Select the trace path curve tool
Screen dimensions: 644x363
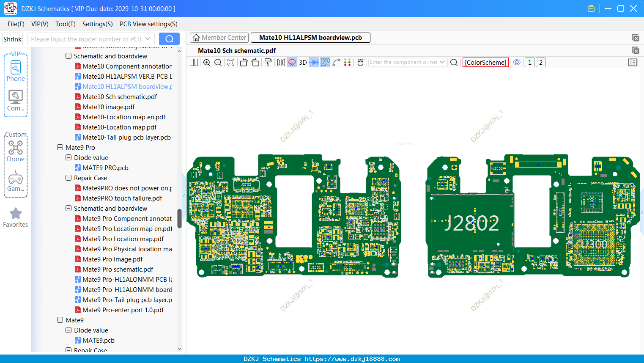tap(336, 63)
